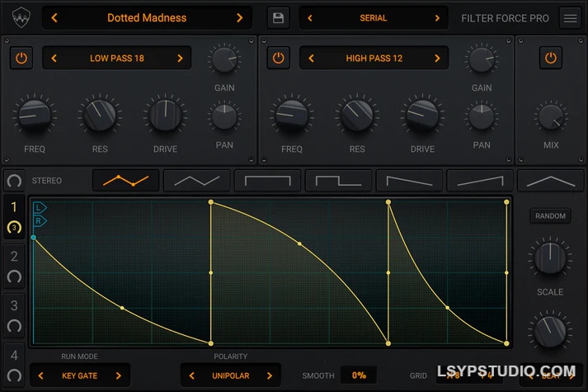Select the grey triangle wave shape preset

(x=197, y=181)
